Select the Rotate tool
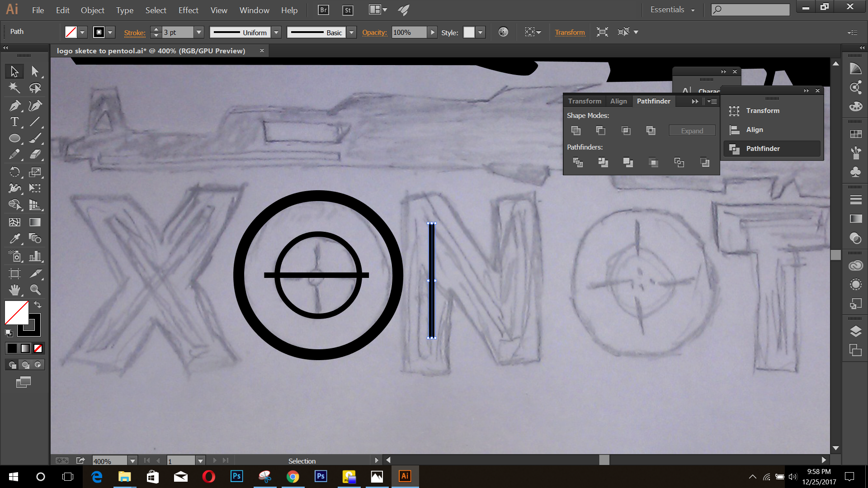Viewport: 868px width, 488px height. pos(14,172)
